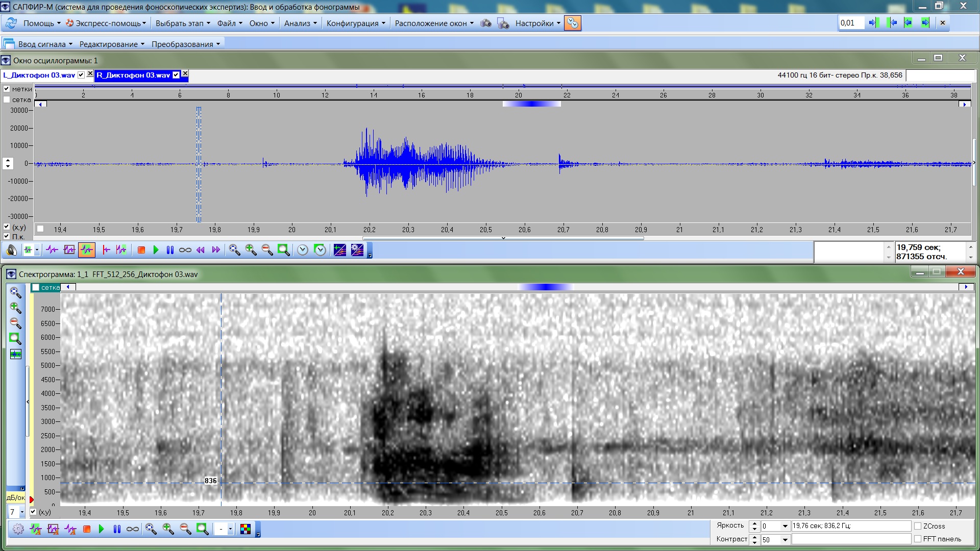Click stop button in oscillogram toolbar

coord(141,250)
